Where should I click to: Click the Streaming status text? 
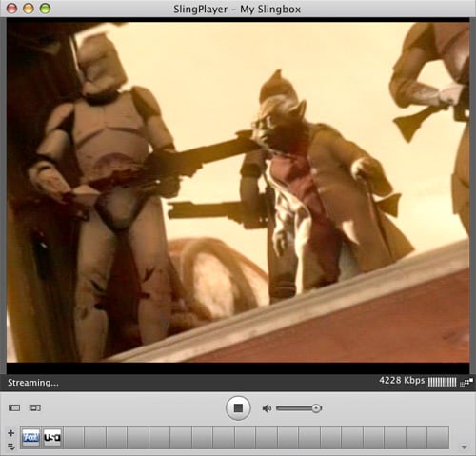[33, 383]
